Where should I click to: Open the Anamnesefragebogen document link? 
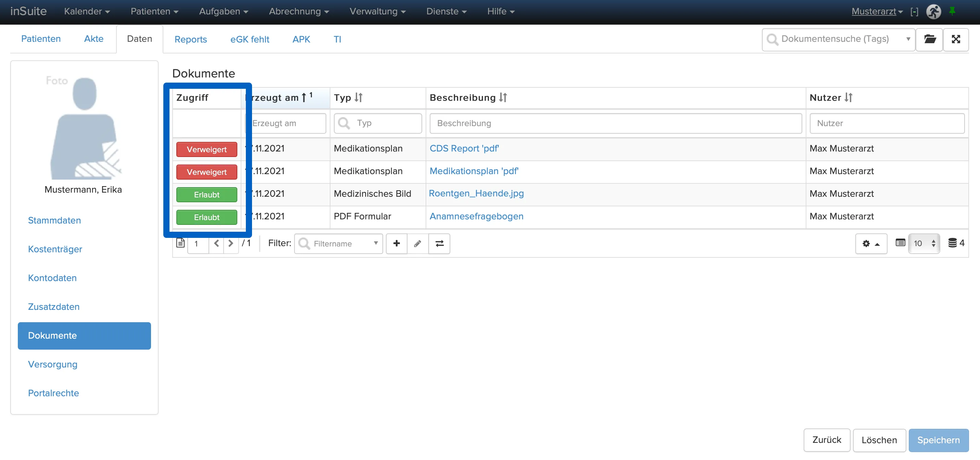[x=476, y=216]
